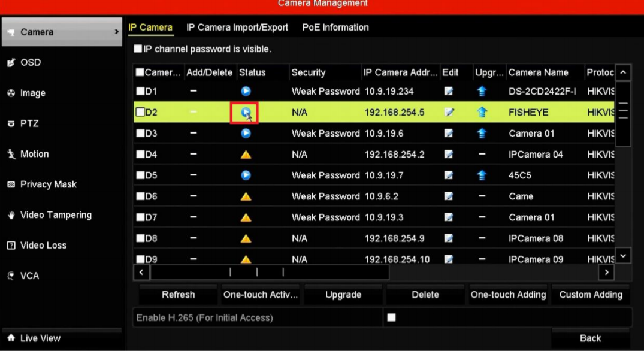Screen dimensions: 644x351
Task: Open Privacy Mask settings
Action: (11, 184)
